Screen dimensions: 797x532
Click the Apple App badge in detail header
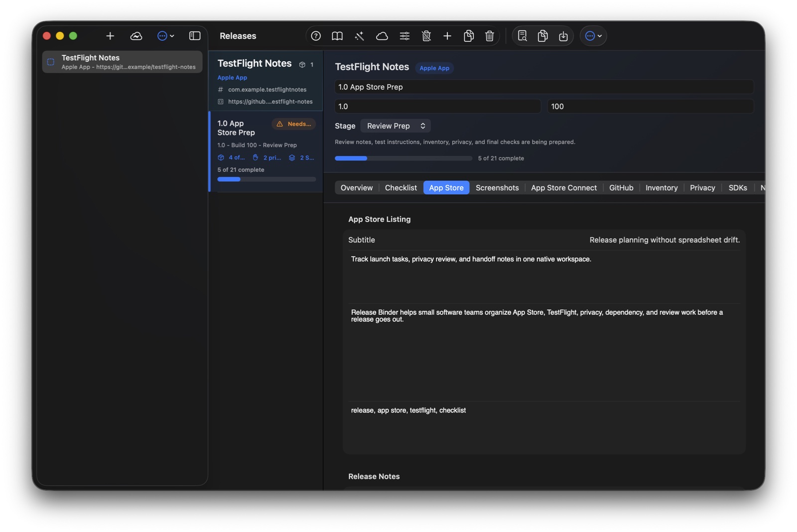click(x=434, y=68)
